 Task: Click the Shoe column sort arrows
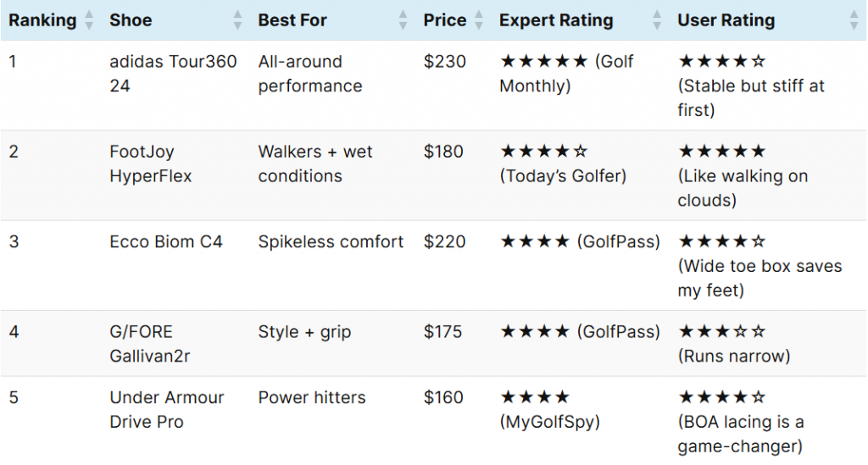tap(237, 20)
